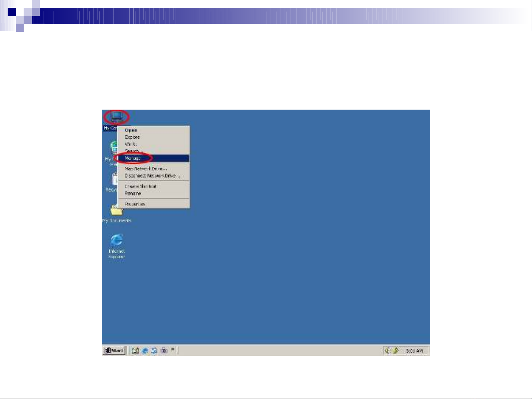Launch Internet Explorer from Quick Launch bar
The image size is (532, 399).
pos(145,351)
